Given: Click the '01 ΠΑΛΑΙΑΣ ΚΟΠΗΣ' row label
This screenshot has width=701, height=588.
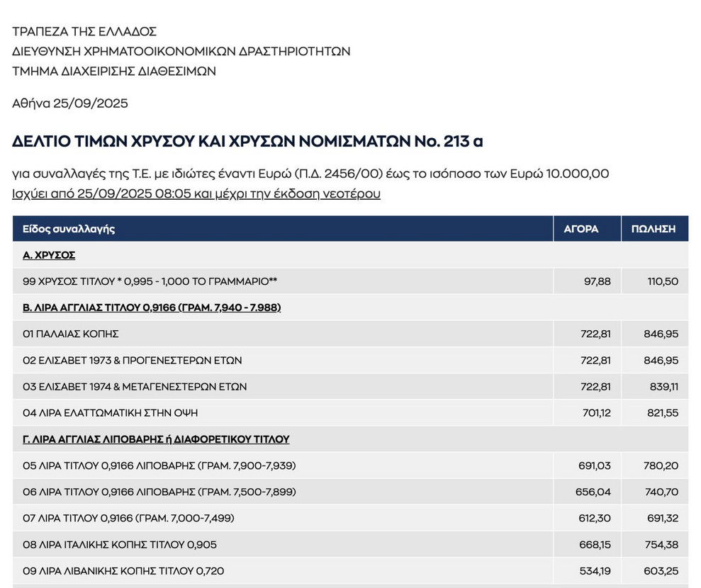Looking at the screenshot, I should point(70,334).
